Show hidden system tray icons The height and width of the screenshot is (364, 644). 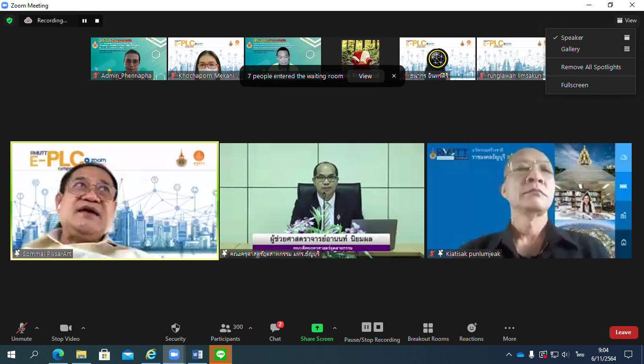click(509, 355)
